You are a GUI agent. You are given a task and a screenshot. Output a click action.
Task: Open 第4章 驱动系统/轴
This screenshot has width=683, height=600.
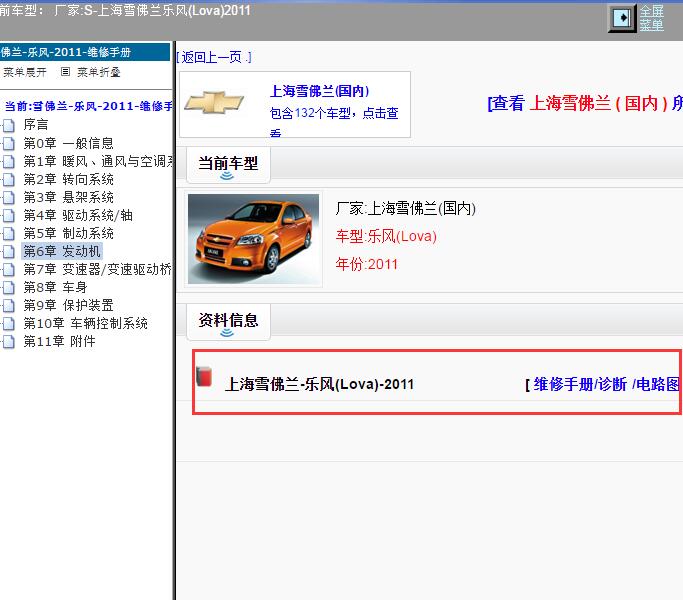(x=78, y=215)
